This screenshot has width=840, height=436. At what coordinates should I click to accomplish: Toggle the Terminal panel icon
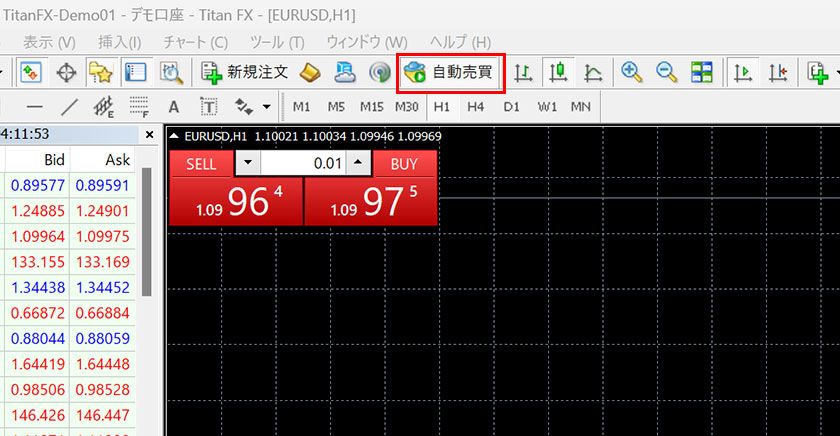pos(135,72)
